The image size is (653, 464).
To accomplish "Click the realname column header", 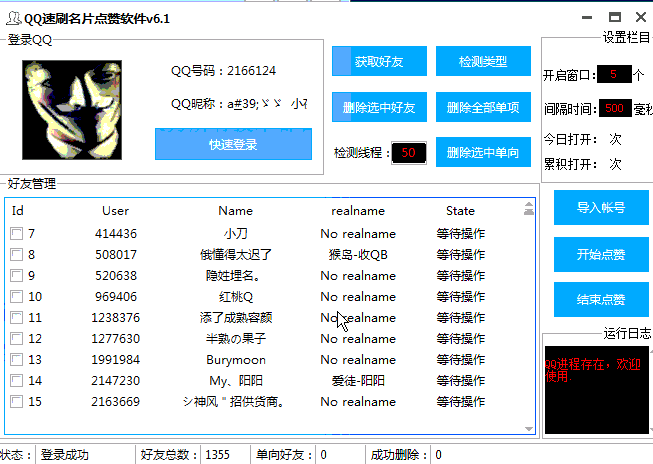I will click(358, 211).
